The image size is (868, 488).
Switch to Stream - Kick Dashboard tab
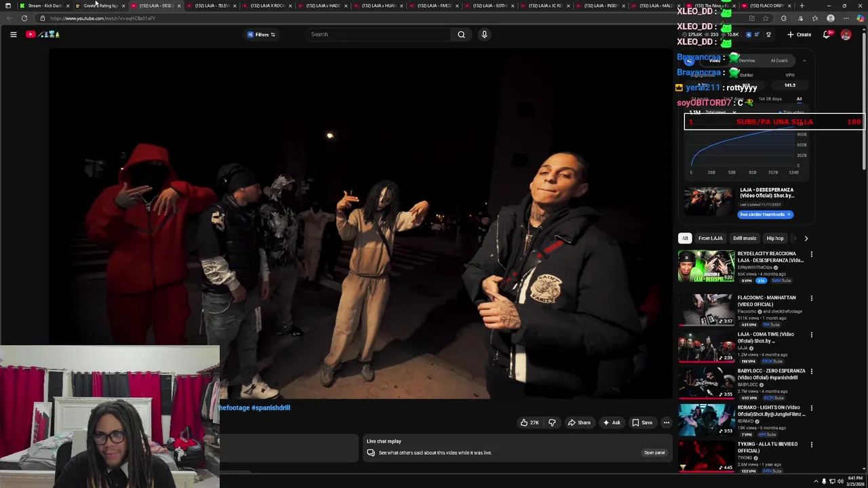click(44, 5)
